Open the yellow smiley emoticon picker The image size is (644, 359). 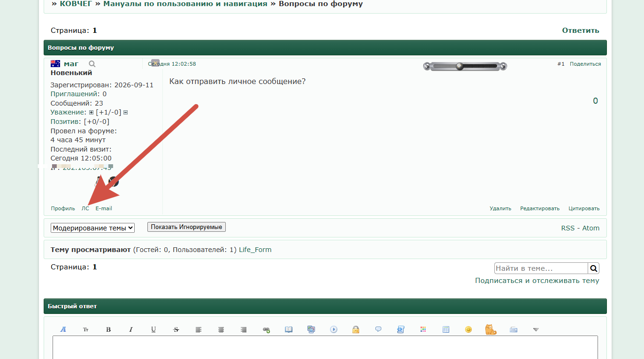(468, 329)
